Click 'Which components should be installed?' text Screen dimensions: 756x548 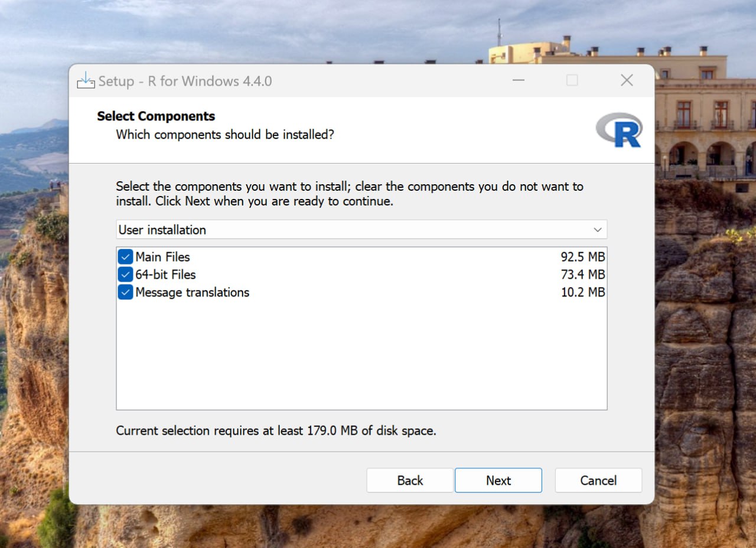click(225, 135)
